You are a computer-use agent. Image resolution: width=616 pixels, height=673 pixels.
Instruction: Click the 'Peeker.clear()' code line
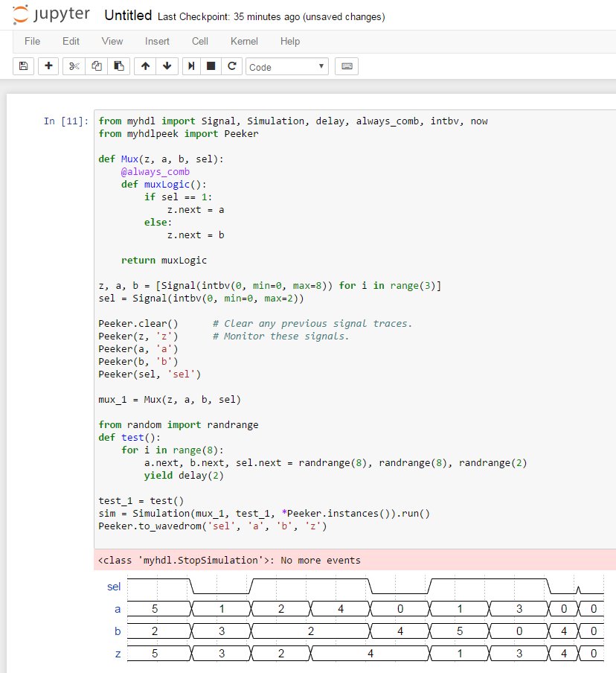coord(138,323)
